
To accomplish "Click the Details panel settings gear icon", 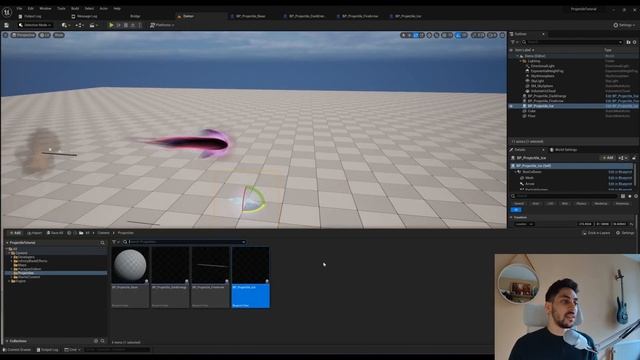I will coord(636,196).
